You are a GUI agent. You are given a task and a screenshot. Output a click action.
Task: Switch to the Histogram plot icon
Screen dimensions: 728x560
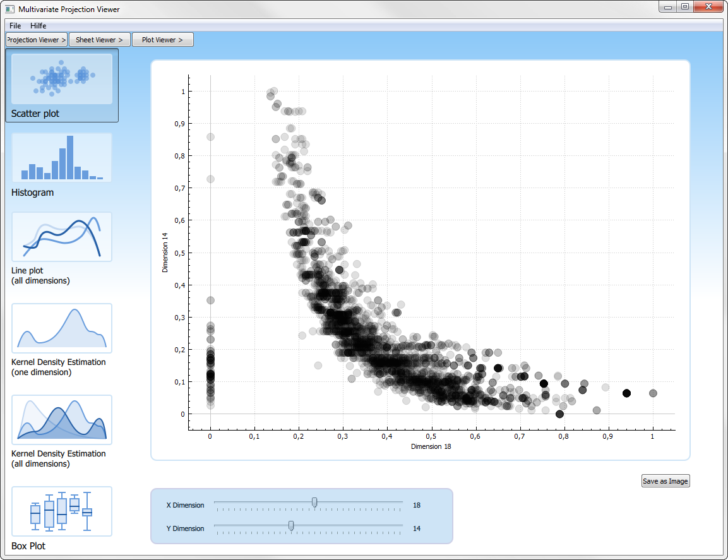(x=61, y=158)
